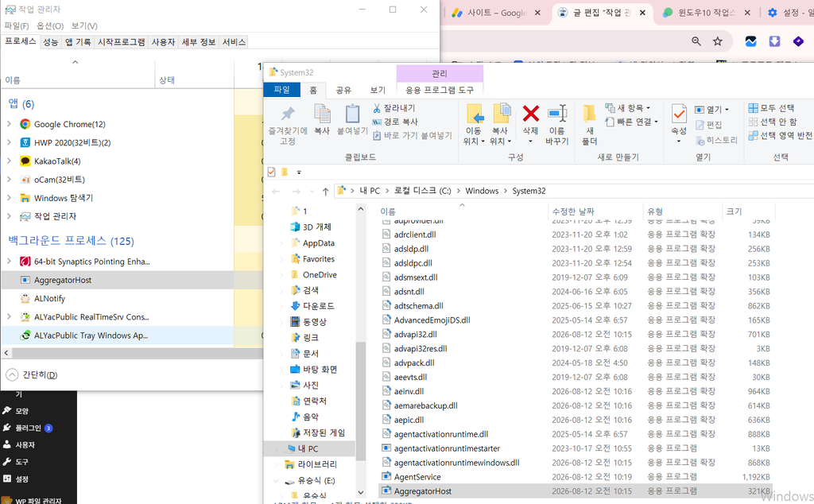This screenshot has height=504, width=814.
Task: Expand 64-bit Synaptics Pointing process
Action: 9,261
